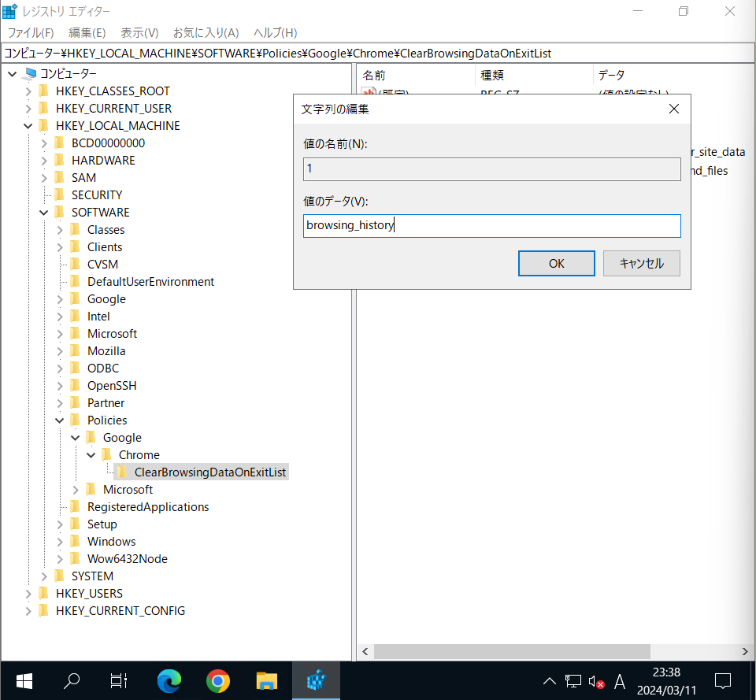Viewport: 756px width, 700px height.
Task: Click the muted volume tray icon
Action: pos(596,681)
